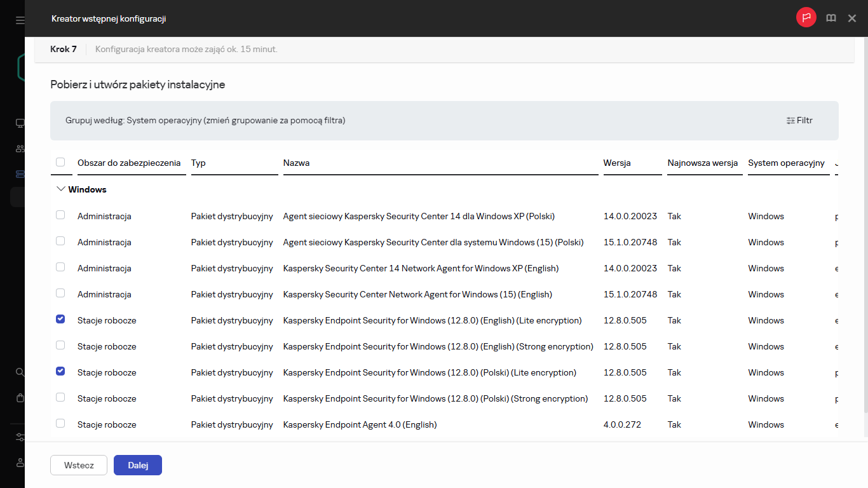Click the red flag notification icon
The image size is (868, 488).
tap(806, 18)
